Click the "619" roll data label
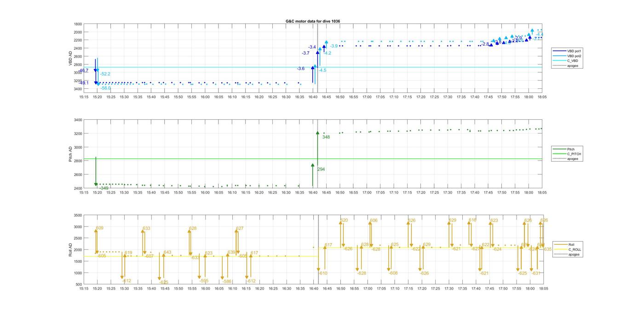This screenshot has height=319, width=644. [x=129, y=253]
